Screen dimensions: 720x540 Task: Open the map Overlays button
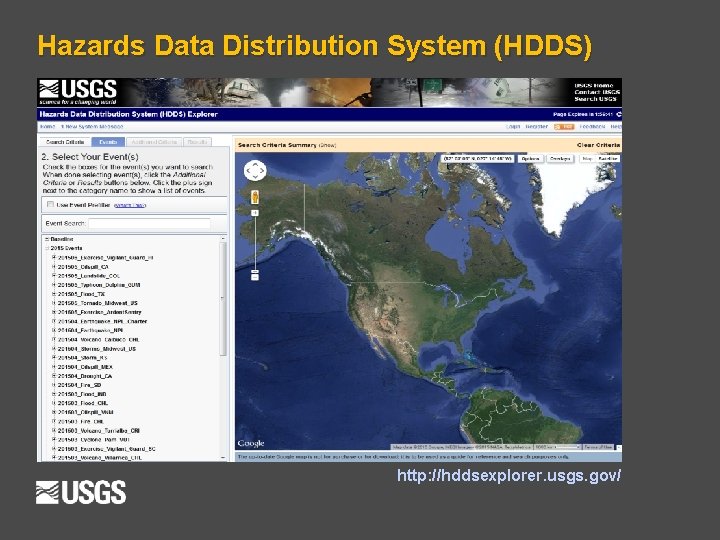point(560,158)
